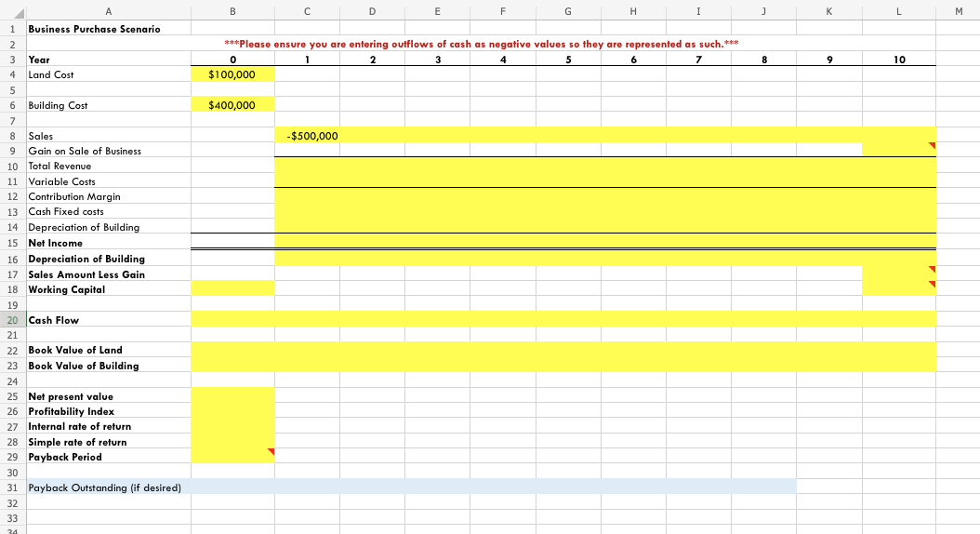Click Gain on Sale cell for Year 10
The height and width of the screenshot is (534, 980).
899,151
